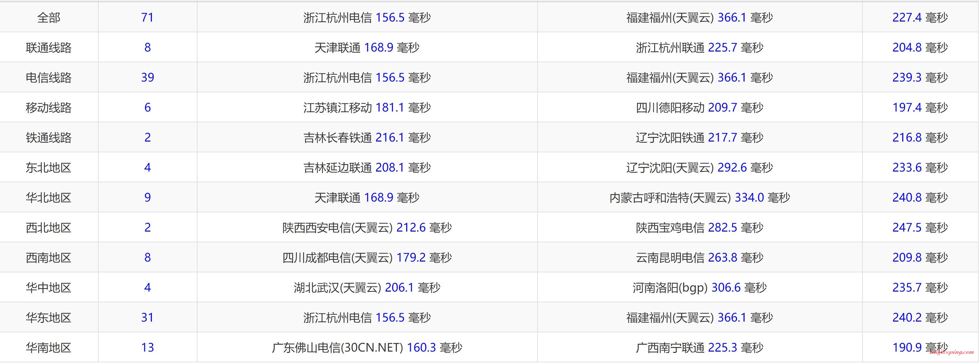
Task: Click 辽宁沈阳铁通 217.7 毫秒 cell
Action: 699,138
